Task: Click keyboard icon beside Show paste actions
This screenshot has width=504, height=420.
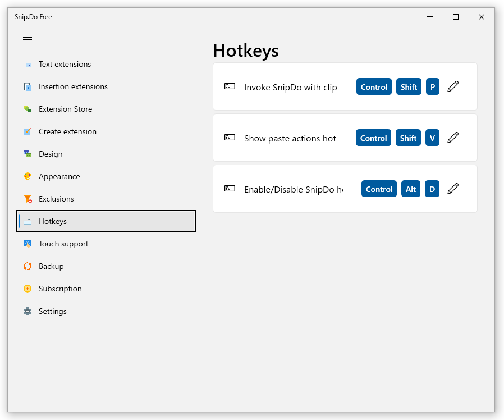Action: 230,138
